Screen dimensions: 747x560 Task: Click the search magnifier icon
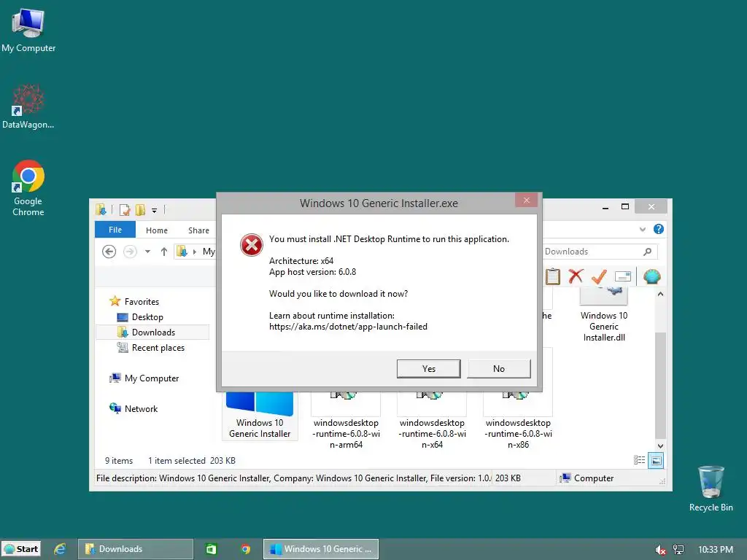(648, 252)
